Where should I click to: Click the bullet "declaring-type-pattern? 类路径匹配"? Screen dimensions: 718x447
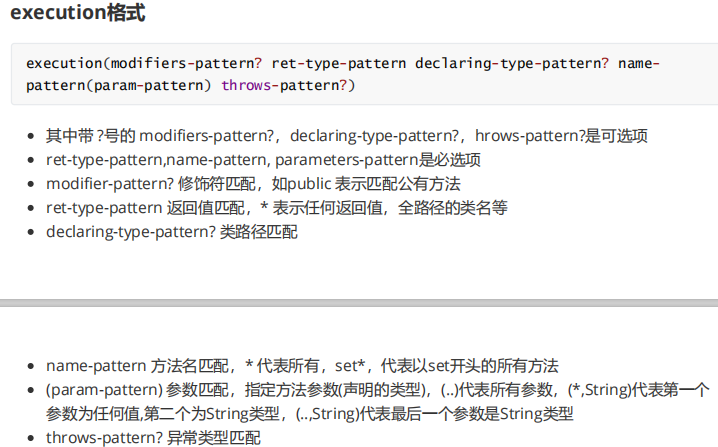coord(171,232)
